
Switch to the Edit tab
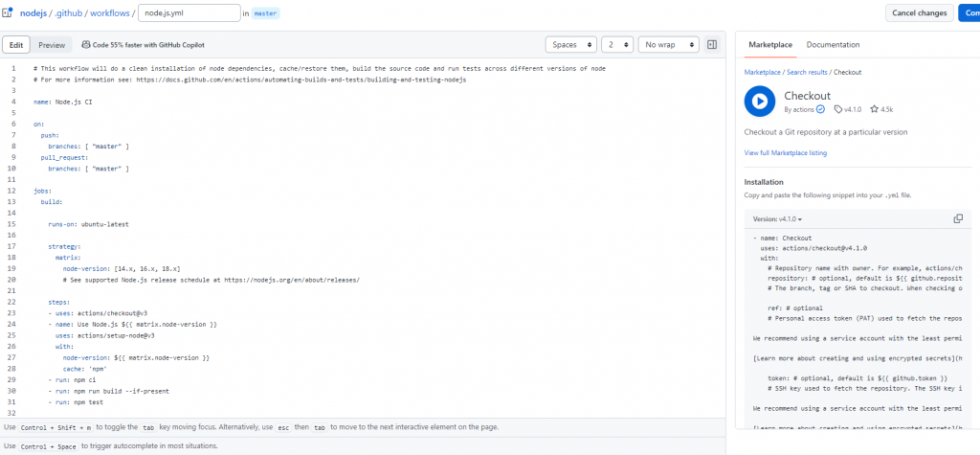pos(16,45)
